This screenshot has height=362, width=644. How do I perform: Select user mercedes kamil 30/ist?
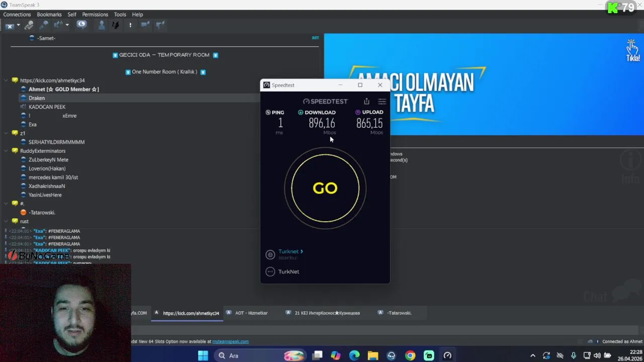click(x=53, y=177)
